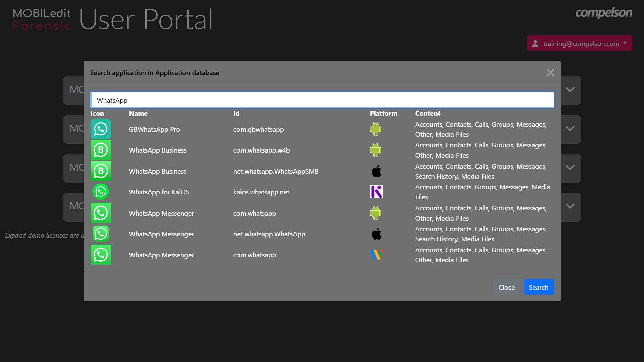Click into the WhatsApp search field
Viewport: 644px width, 362px height.
322,100
